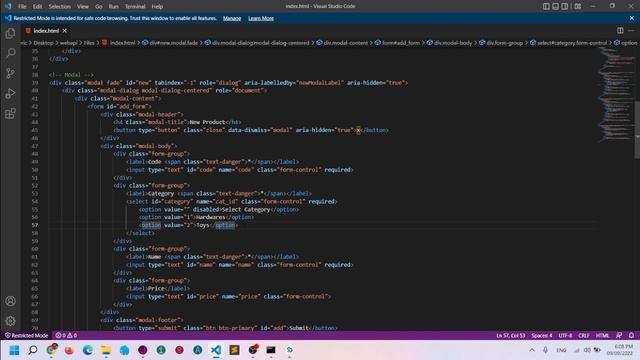
Task: Close the Restricted Mode banner
Action: pos(631,18)
